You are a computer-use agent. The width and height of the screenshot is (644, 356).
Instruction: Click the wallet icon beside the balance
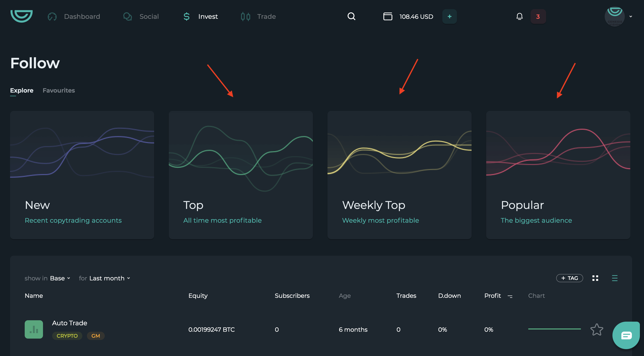387,16
